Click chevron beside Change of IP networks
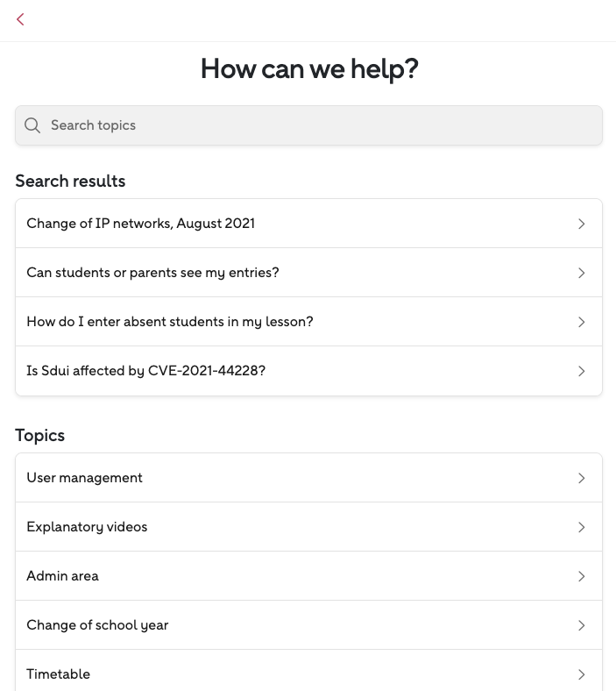The width and height of the screenshot is (616, 691). [582, 224]
